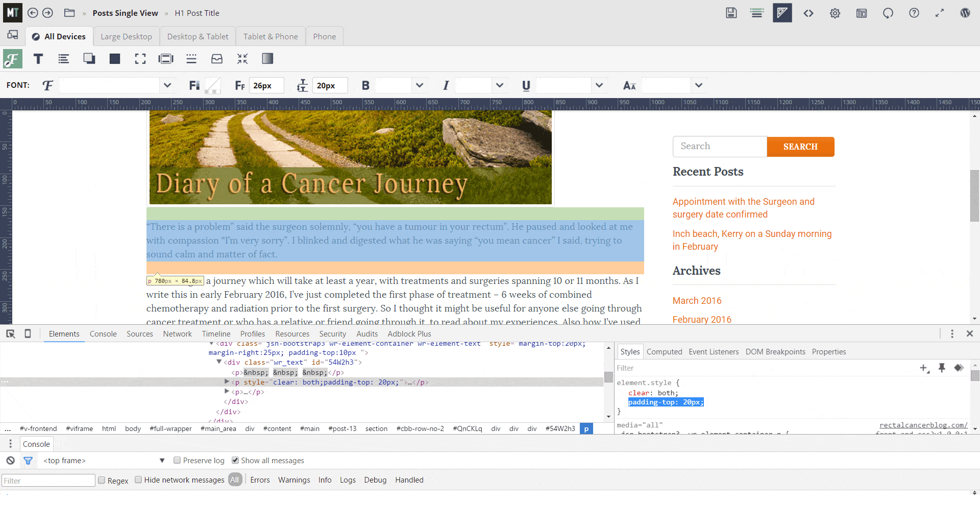Click the font color swatch
Screen dimensions: 980x526
(x=213, y=85)
